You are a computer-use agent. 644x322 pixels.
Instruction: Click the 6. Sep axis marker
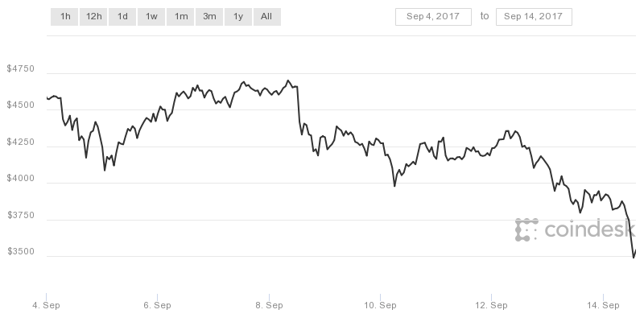pos(157,305)
